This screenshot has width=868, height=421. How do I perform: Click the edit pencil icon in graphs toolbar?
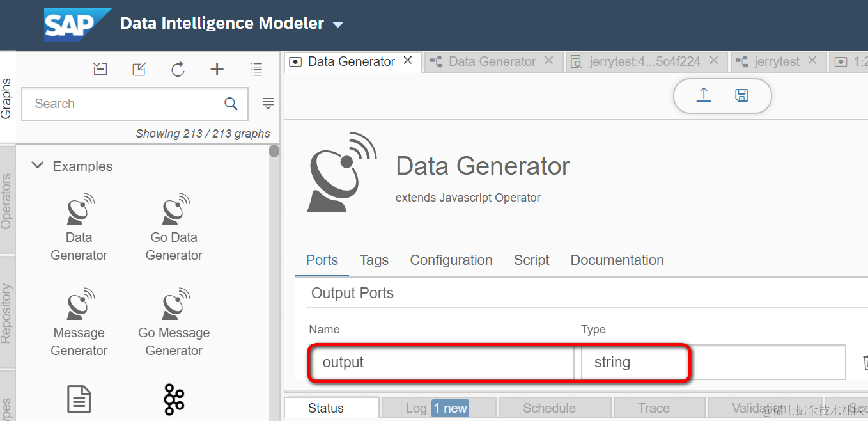tap(139, 69)
